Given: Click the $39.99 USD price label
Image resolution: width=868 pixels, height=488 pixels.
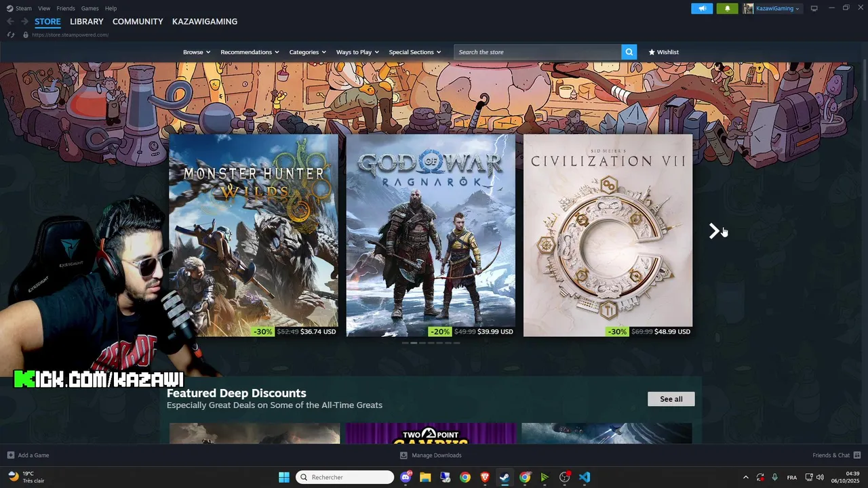Looking at the screenshot, I should click(x=495, y=332).
